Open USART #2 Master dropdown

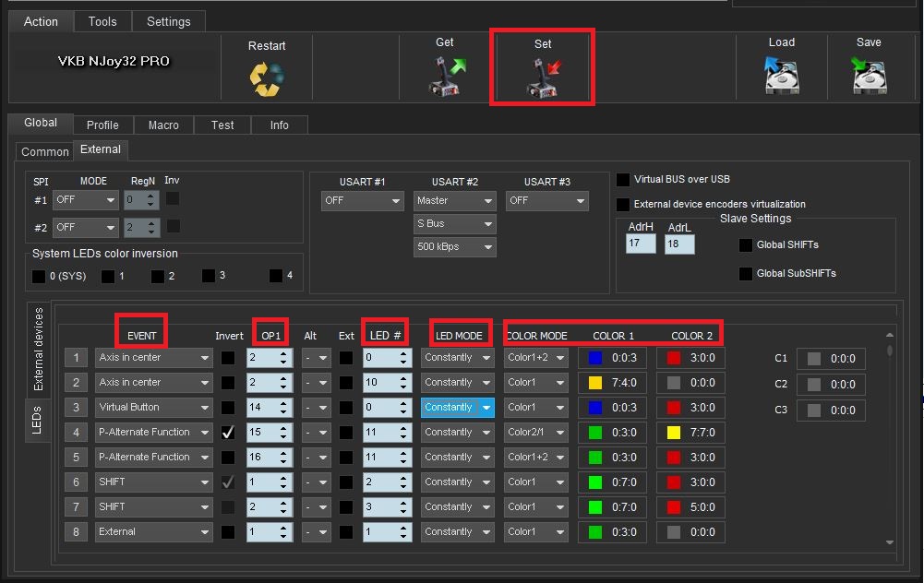click(x=454, y=200)
